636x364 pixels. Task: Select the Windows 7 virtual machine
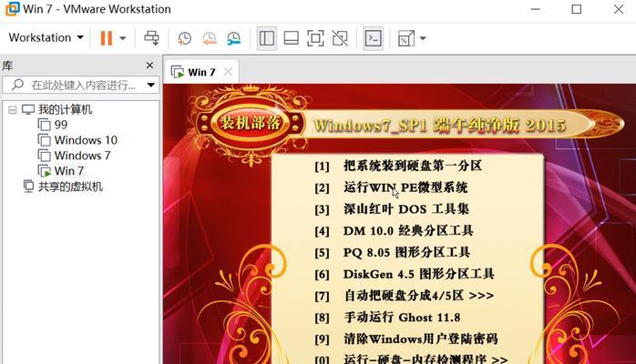coord(82,156)
